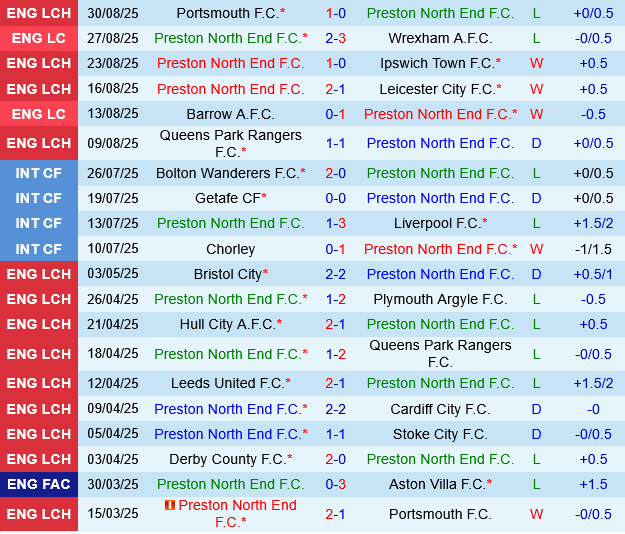The width and height of the screenshot is (625, 534).
Task: Open the Hull City A.F.C. team page
Action: [227, 324]
